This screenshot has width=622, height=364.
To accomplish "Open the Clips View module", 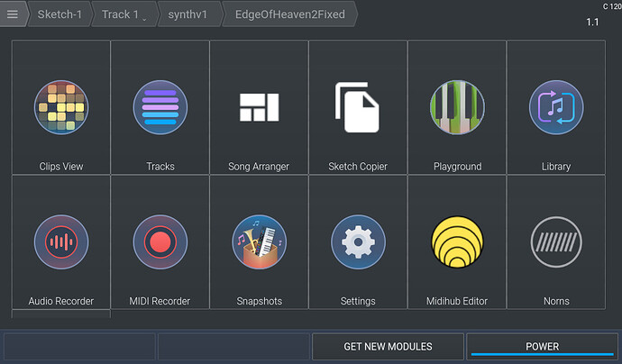I will 61,107.
